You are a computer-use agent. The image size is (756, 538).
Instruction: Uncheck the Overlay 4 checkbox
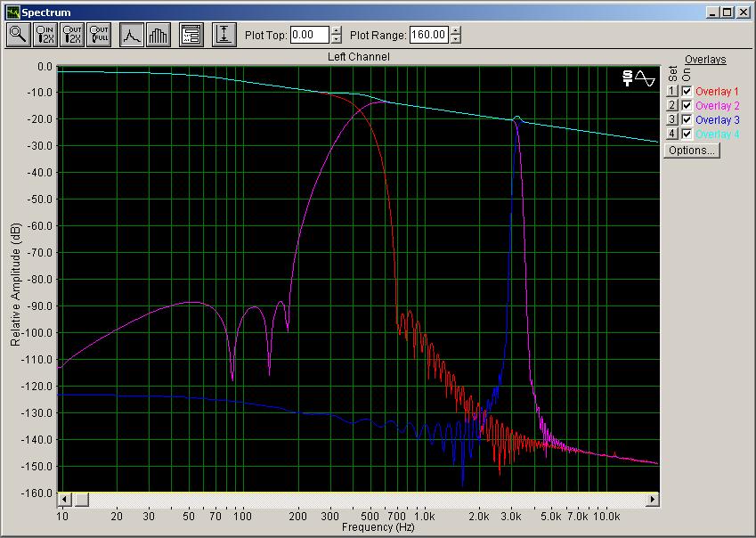pos(687,134)
